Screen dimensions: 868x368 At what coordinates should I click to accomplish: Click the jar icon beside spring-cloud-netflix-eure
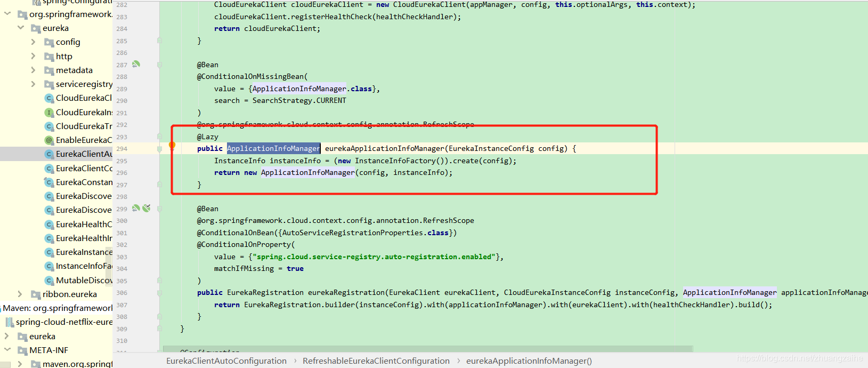tap(9, 322)
